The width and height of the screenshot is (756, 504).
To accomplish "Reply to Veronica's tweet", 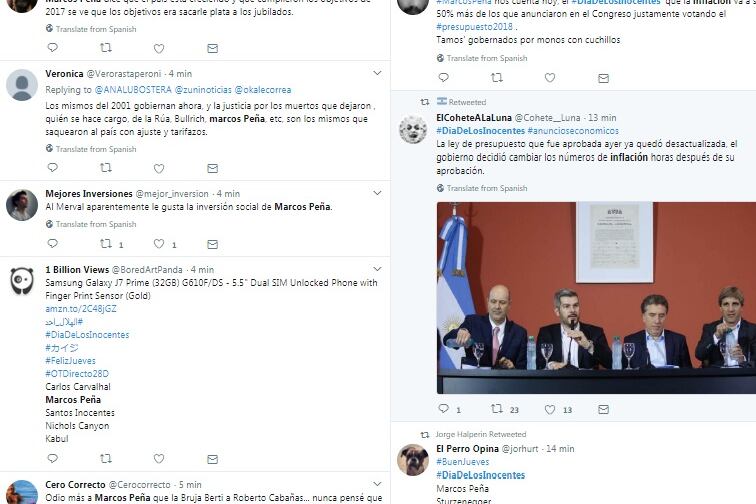I will [53, 167].
